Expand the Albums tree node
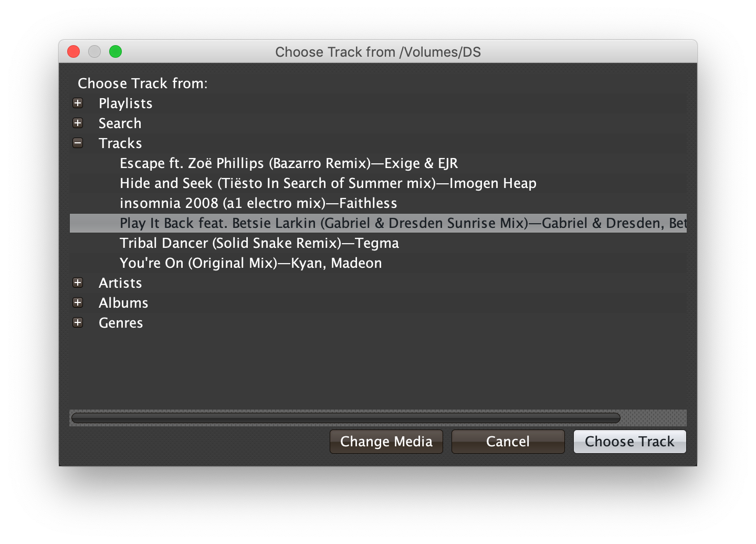Image resolution: width=756 pixels, height=544 pixels. [78, 302]
